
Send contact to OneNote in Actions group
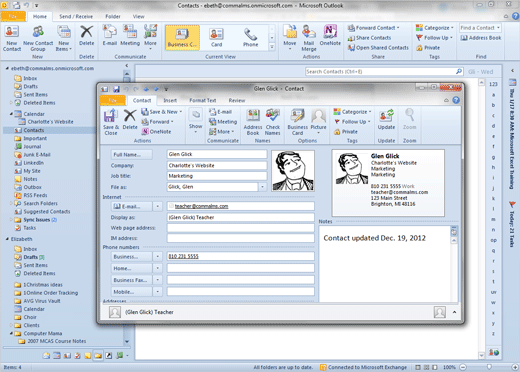pyautogui.click(x=156, y=132)
